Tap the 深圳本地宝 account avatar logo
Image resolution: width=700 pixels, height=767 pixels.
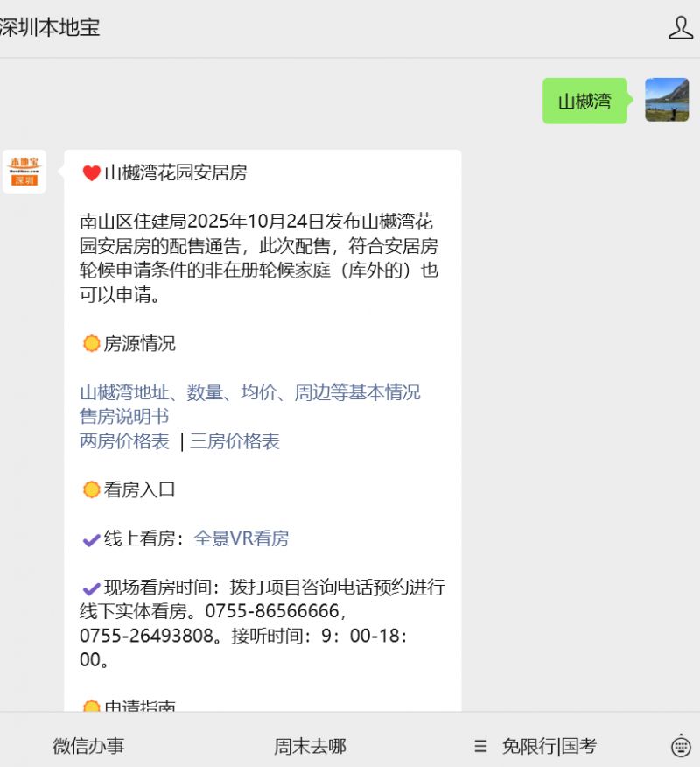pyautogui.click(x=24, y=172)
